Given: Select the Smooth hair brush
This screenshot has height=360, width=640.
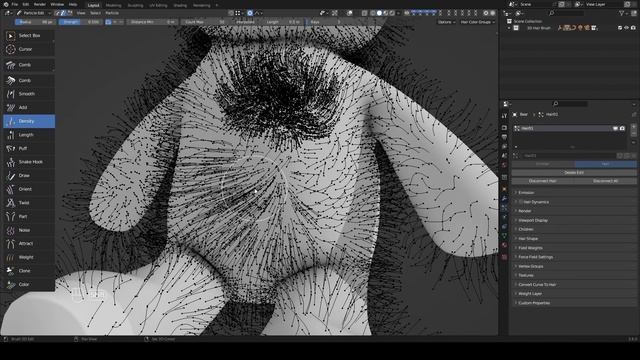Looking at the screenshot, I should pos(29,94).
